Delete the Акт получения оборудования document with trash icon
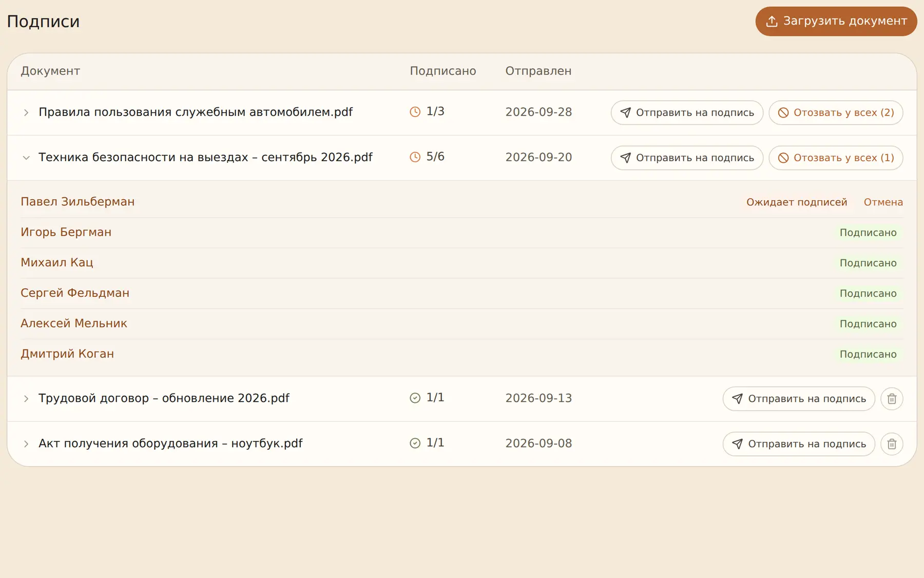 point(892,444)
